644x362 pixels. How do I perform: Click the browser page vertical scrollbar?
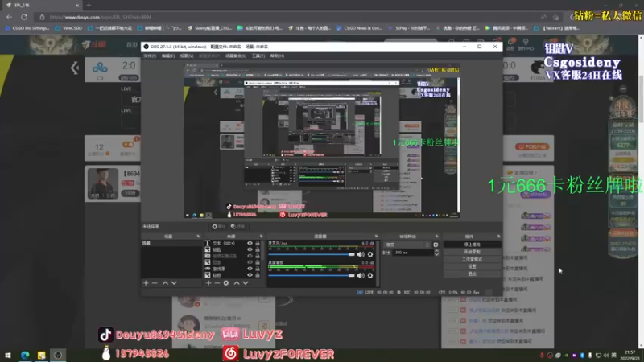coord(641,191)
